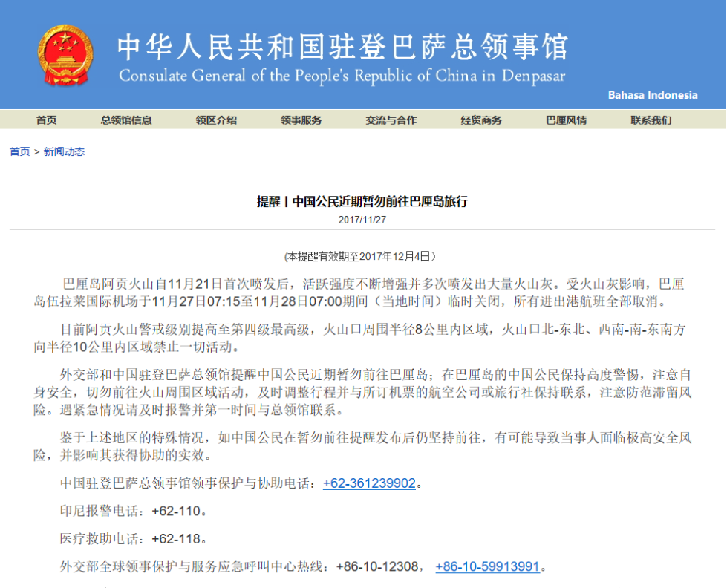Click the Chinese consulate title 中华人民共和国驻登巴萨总领事馆
Screen dimensions: 727x588
[x=342, y=46]
